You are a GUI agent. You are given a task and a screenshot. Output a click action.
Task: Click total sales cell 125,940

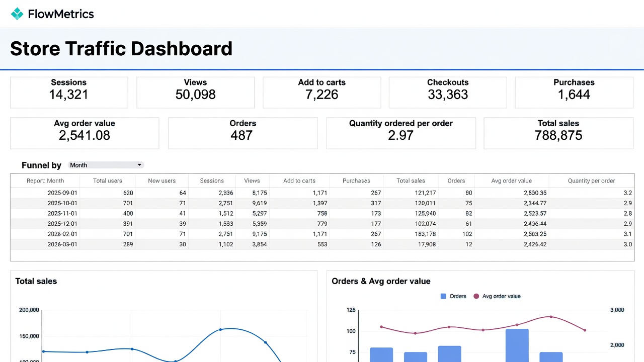tap(425, 213)
